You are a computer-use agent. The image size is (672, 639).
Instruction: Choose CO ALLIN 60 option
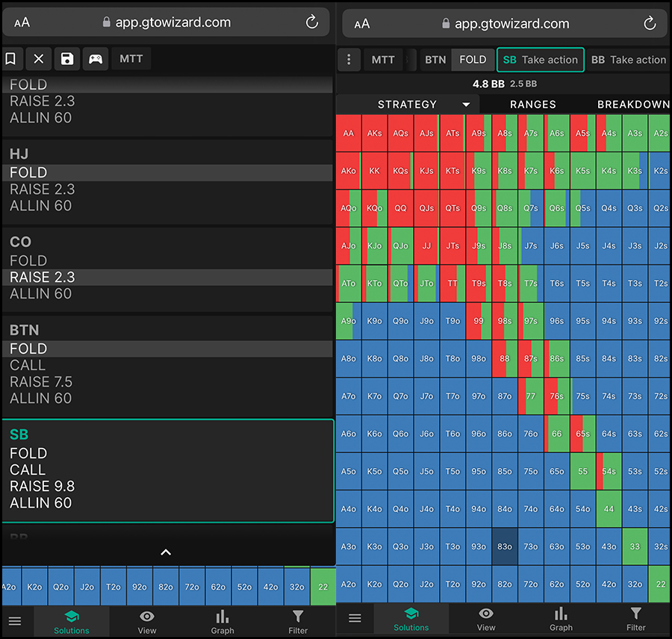[x=167, y=294]
